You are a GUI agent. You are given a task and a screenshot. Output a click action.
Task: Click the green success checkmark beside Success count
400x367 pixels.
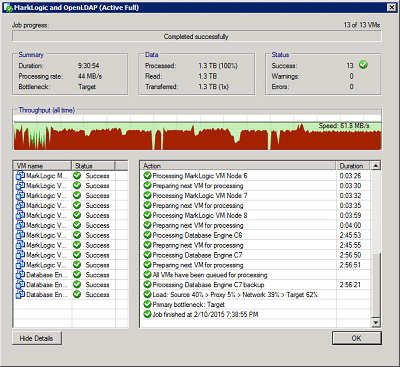[x=363, y=65]
